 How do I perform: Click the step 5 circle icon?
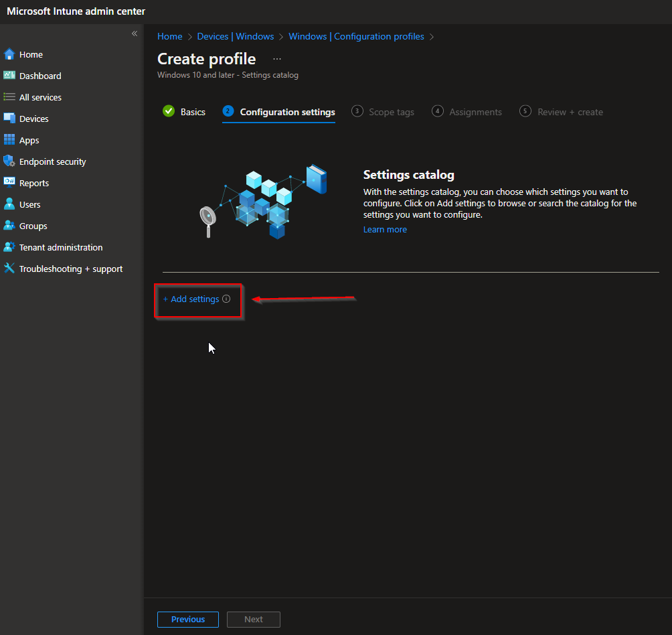(525, 111)
